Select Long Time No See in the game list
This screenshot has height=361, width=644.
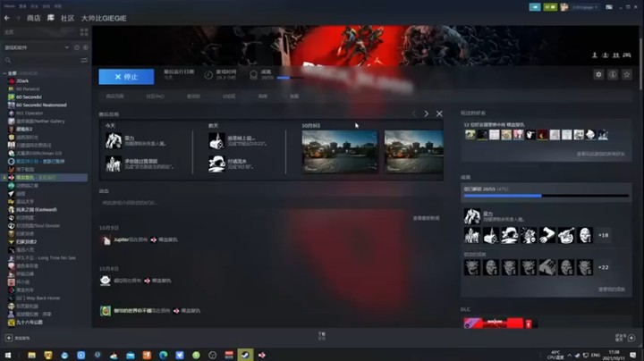pyautogui.click(x=46, y=258)
